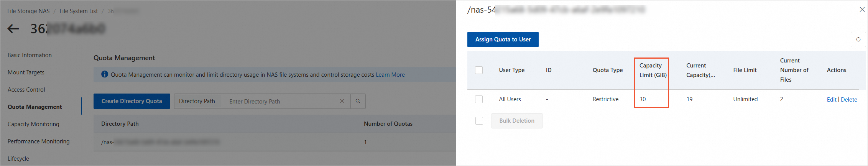The image size is (868, 166).
Task: Close the quota side panel
Action: click(x=862, y=10)
